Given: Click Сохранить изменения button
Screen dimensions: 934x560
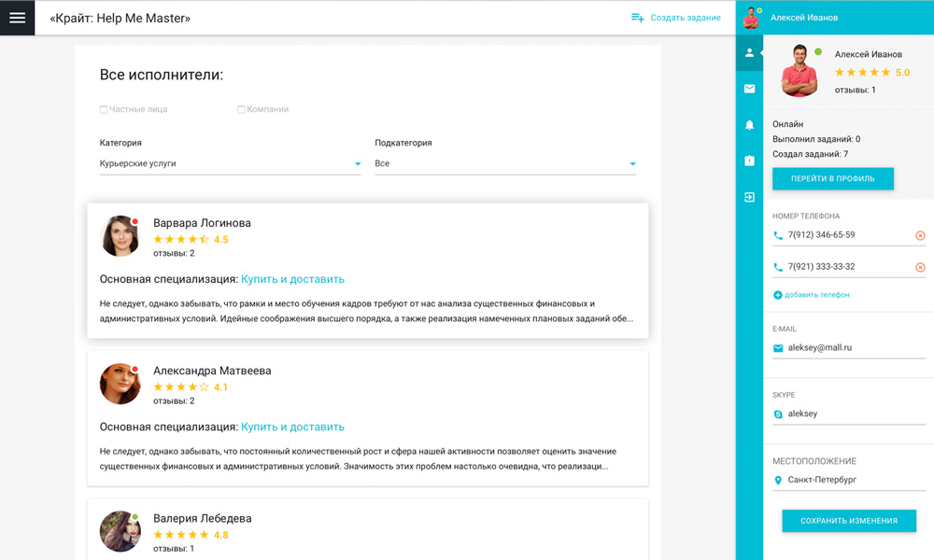Looking at the screenshot, I should pos(848,521).
